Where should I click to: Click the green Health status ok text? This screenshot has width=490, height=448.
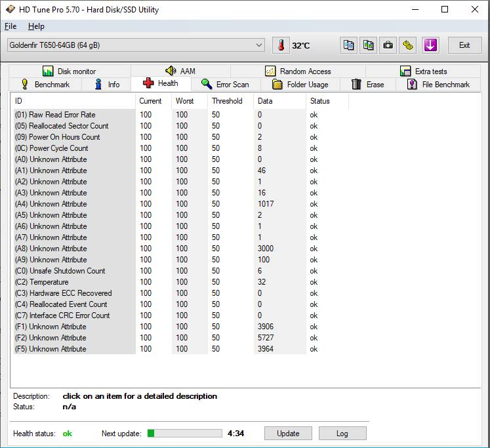67,434
